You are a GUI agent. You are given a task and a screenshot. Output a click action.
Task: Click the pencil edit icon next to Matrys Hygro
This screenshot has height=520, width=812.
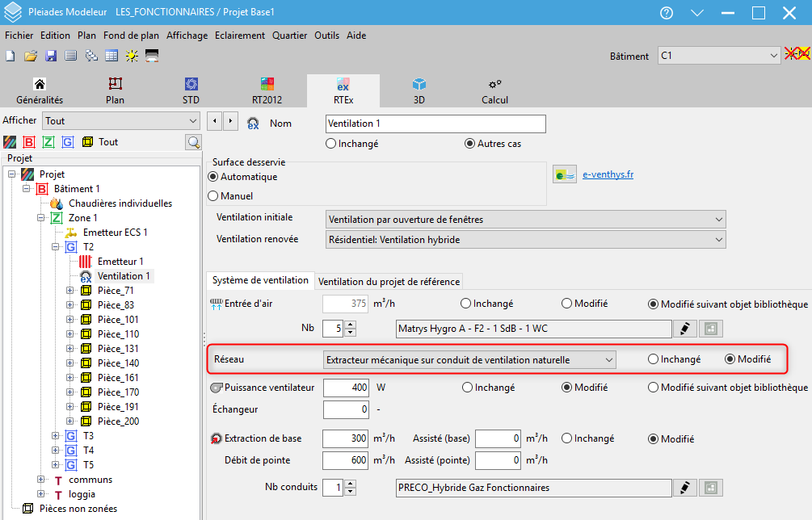pos(686,329)
